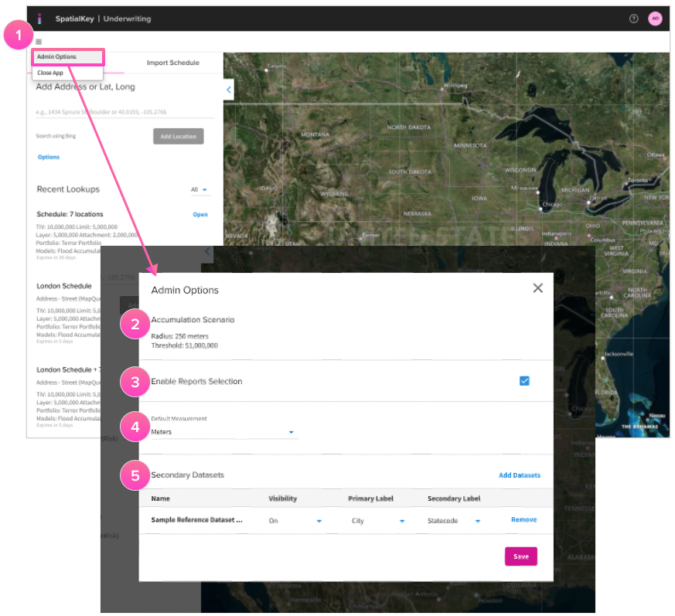Click the help question mark icon

[634, 19]
